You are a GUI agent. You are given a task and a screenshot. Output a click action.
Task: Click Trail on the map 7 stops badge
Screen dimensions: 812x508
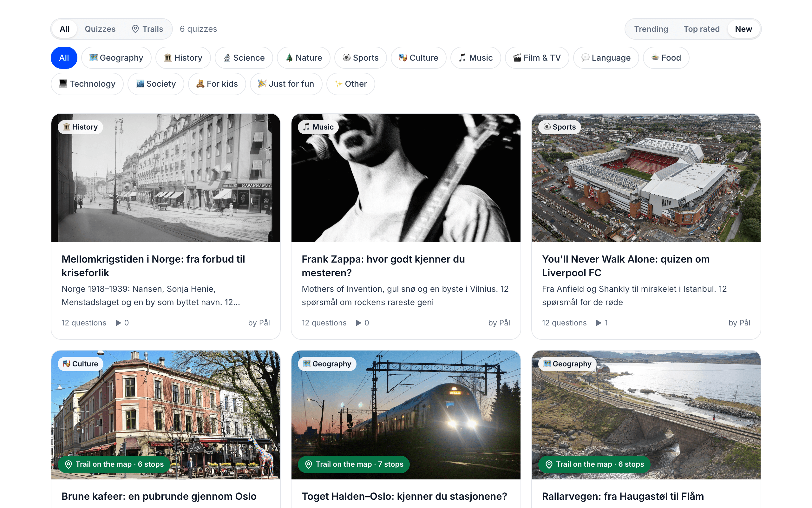(x=354, y=464)
